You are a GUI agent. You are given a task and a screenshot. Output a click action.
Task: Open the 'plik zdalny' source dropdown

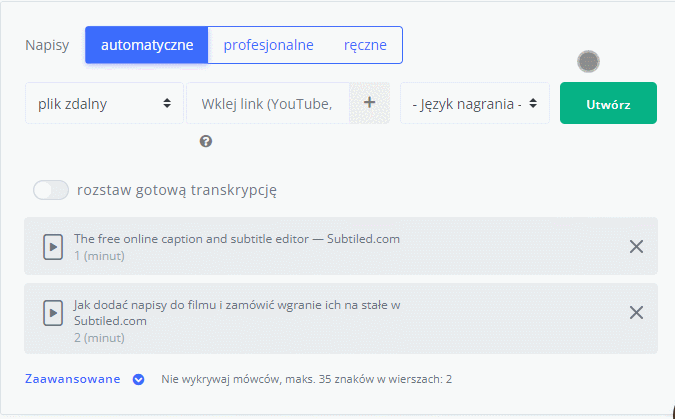(x=104, y=103)
